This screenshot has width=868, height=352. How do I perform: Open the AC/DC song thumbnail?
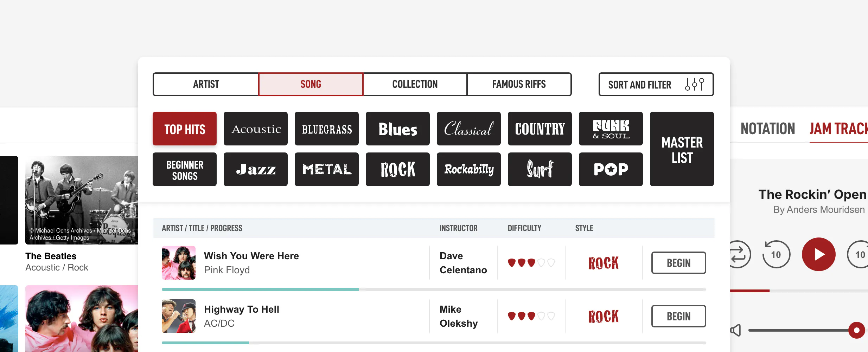(179, 316)
